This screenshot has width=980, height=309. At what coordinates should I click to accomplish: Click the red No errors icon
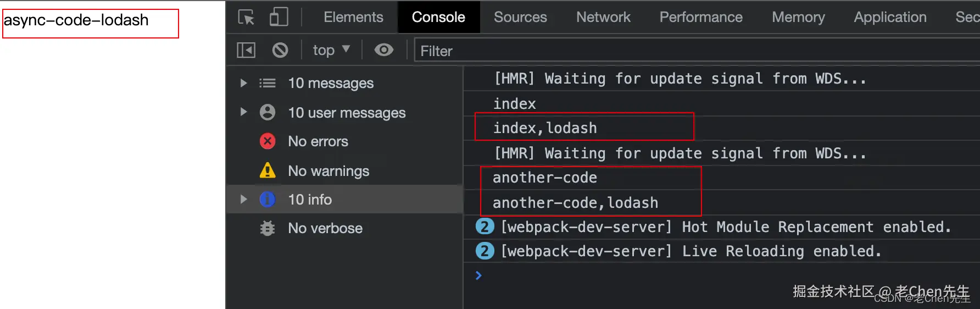[268, 141]
